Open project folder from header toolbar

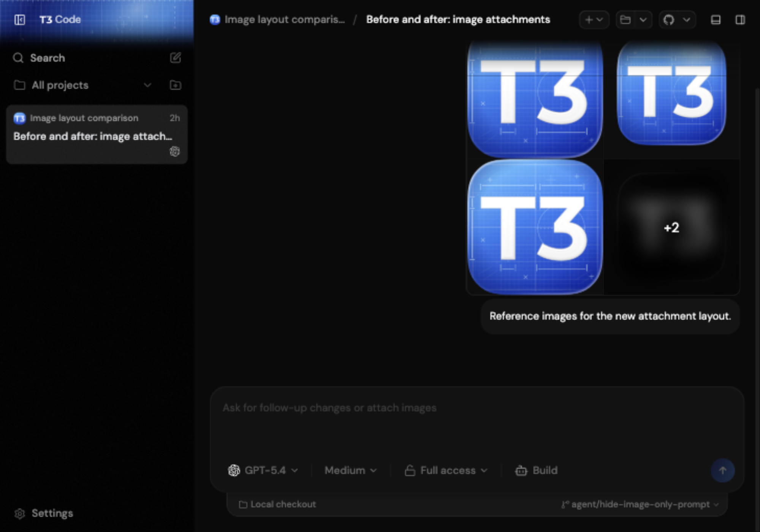[x=625, y=19]
